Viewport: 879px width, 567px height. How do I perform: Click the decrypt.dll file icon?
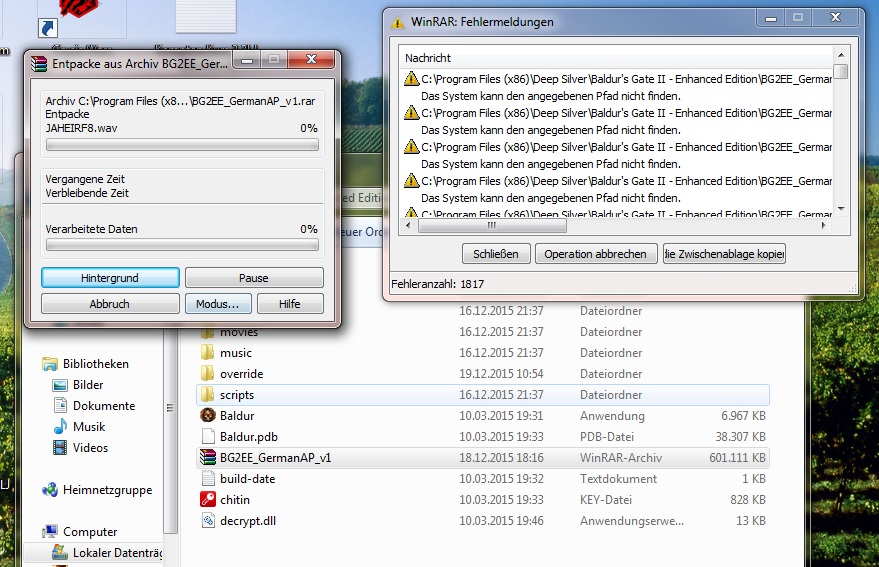pos(208,520)
